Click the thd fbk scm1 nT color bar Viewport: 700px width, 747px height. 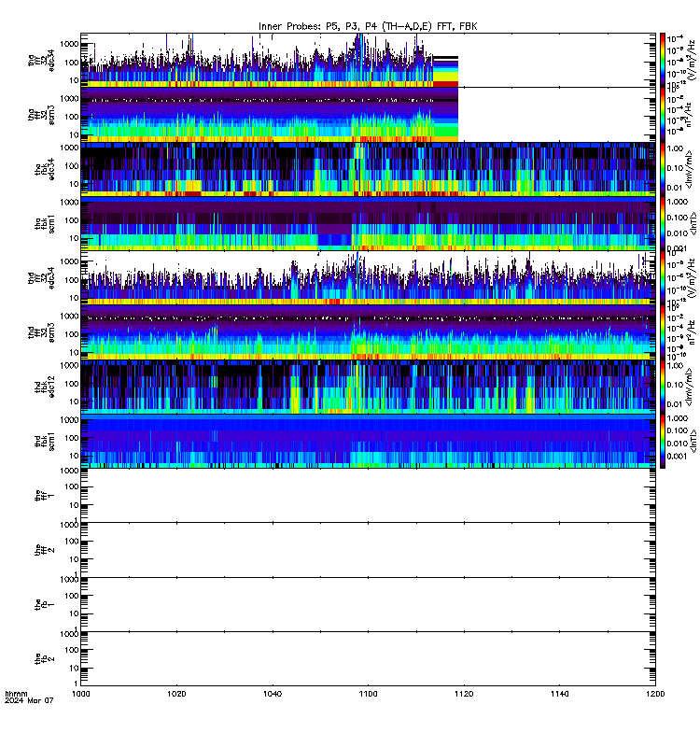click(663, 441)
